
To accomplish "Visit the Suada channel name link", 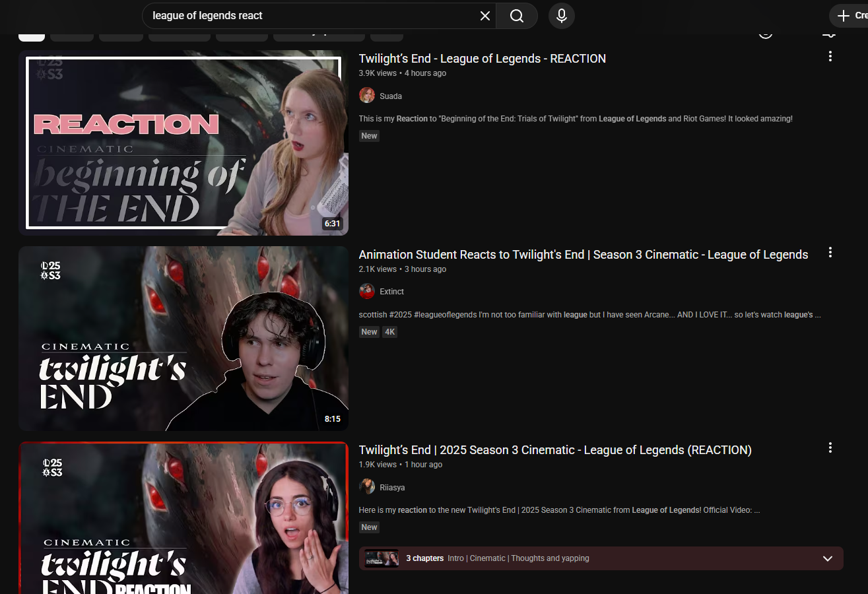I will [391, 96].
